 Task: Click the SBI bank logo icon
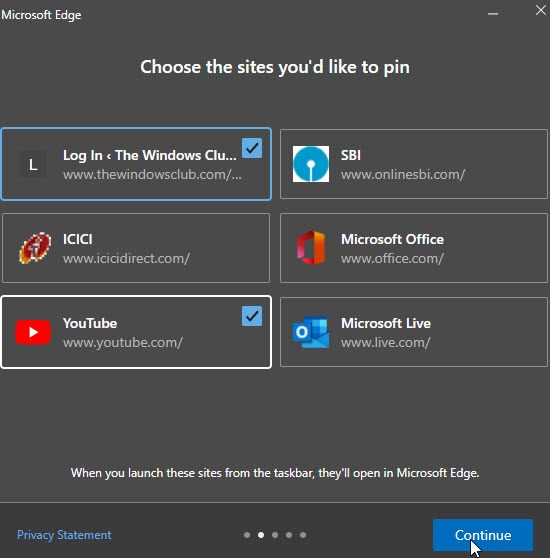[x=311, y=164]
